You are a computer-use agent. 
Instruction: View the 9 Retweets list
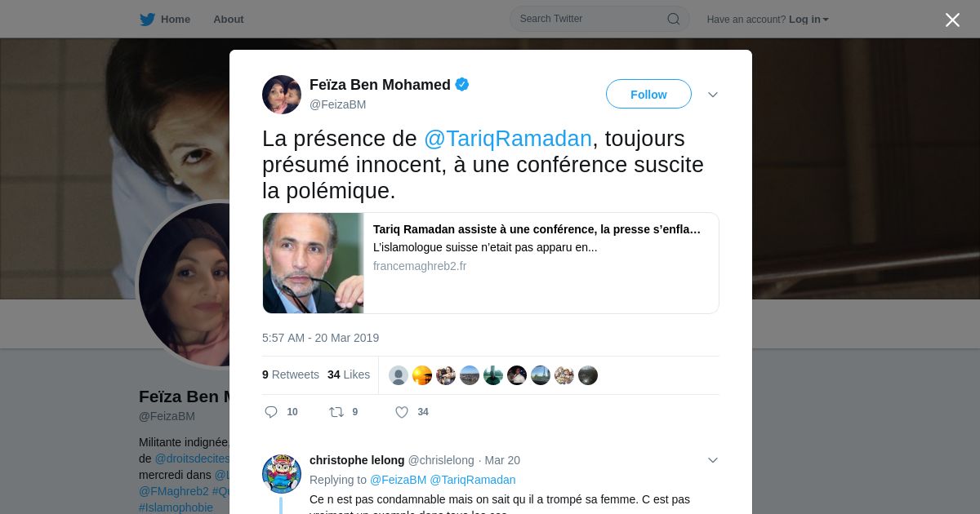(x=291, y=374)
